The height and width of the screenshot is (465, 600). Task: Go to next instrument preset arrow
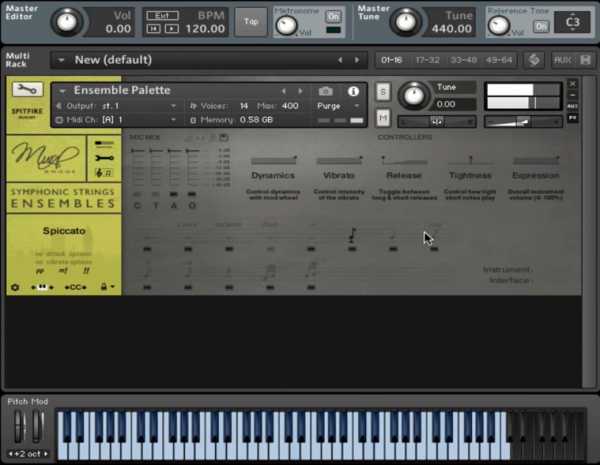click(x=300, y=91)
